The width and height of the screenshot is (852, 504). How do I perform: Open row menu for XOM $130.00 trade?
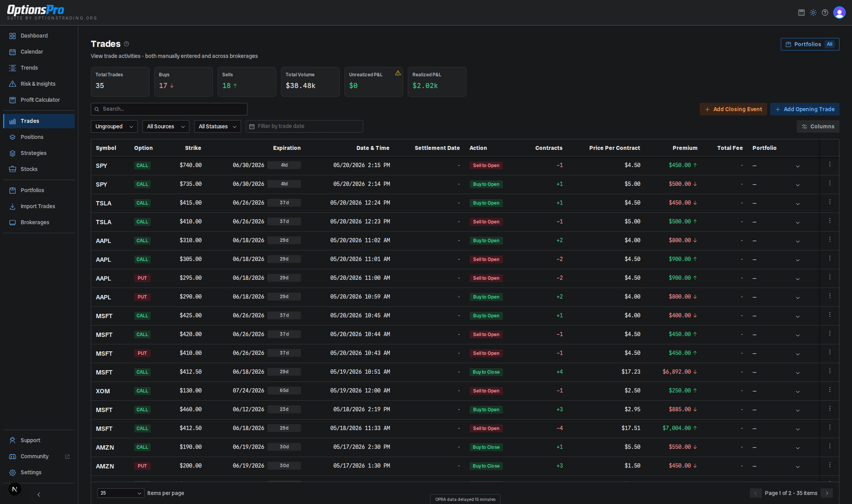click(830, 390)
